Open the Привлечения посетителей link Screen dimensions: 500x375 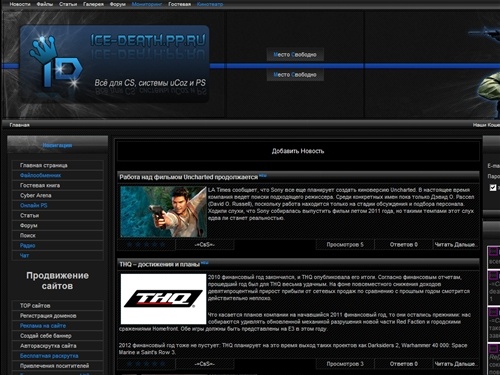click(x=58, y=366)
